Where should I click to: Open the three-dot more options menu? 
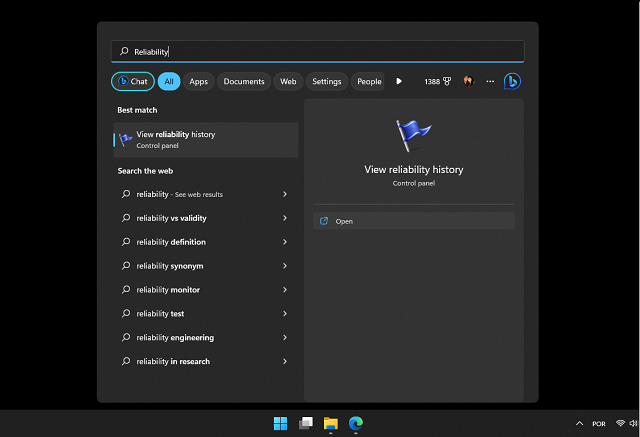click(x=490, y=81)
